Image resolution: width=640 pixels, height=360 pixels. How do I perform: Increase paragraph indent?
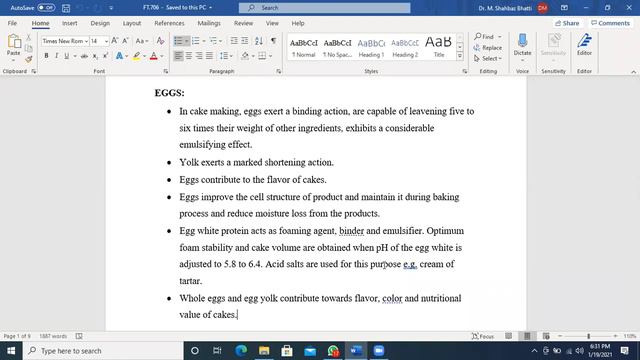[244, 41]
